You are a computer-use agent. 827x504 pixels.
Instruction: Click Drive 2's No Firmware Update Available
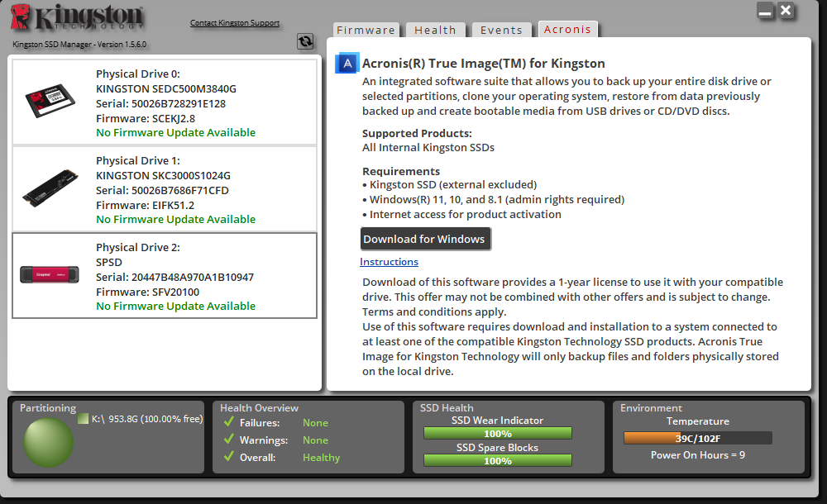(175, 306)
